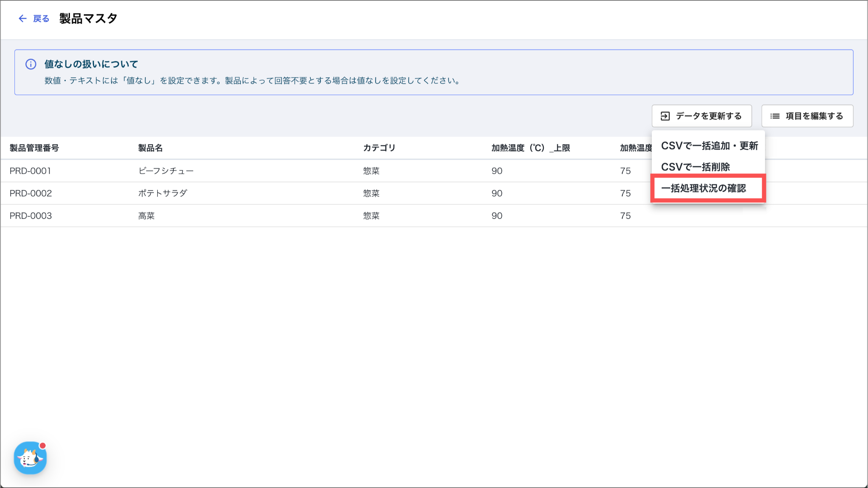The image size is (868, 488).
Task: Click the PRD-0001 product row
Action: tap(31, 171)
